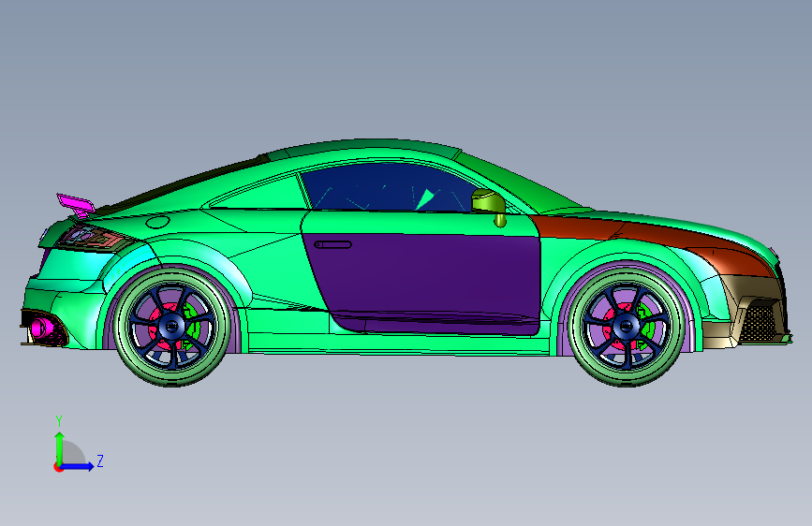Image resolution: width=812 pixels, height=526 pixels.
Task: Select the rear wheel center hub
Action: (x=171, y=325)
